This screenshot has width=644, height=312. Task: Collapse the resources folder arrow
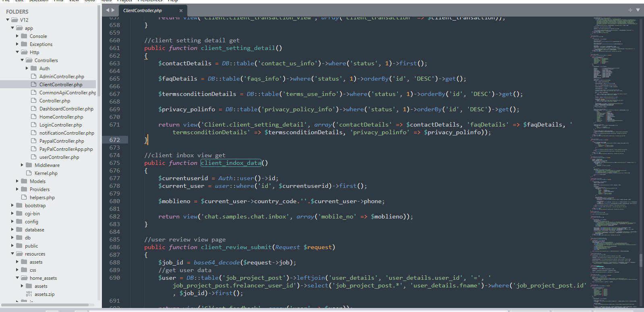point(12,254)
